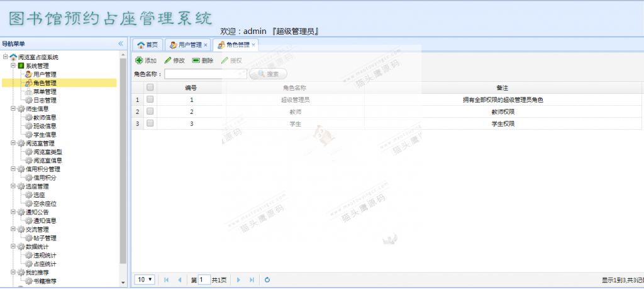Check the row 3 学生 checkbox
The height and width of the screenshot is (289, 644).
point(150,123)
